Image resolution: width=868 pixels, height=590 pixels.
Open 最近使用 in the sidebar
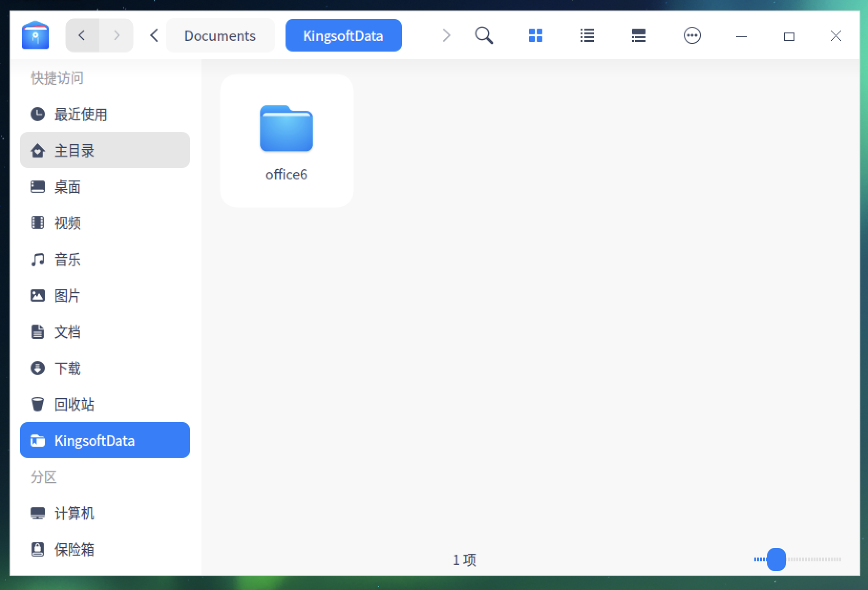tap(105, 115)
